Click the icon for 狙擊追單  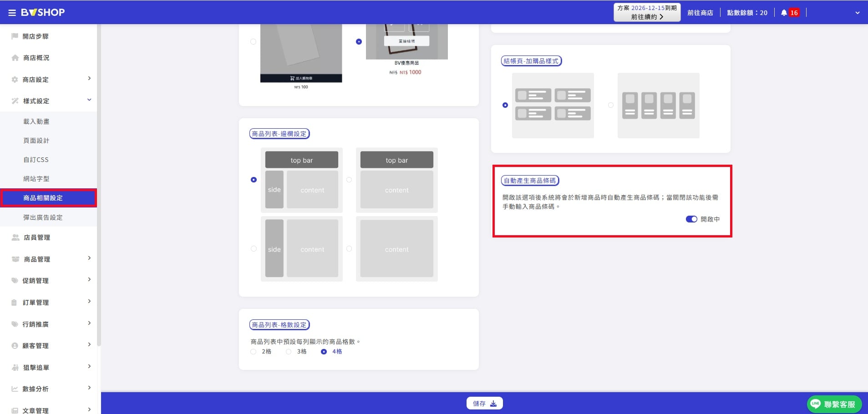point(15,367)
